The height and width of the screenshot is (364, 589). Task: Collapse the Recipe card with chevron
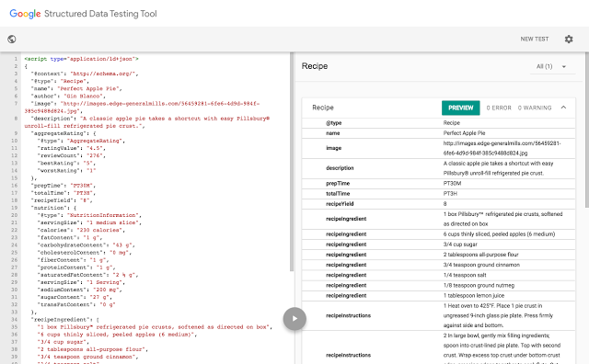coord(563,108)
